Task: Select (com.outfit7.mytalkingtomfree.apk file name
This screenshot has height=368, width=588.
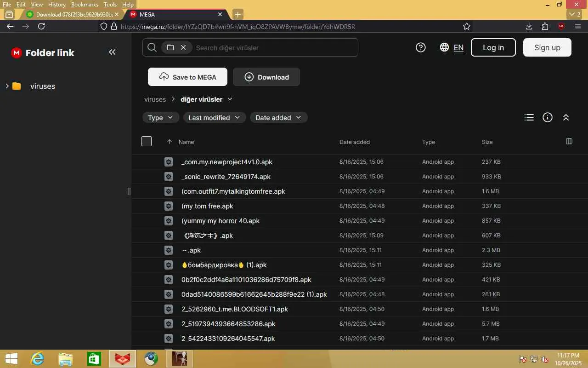Action: [x=233, y=191]
